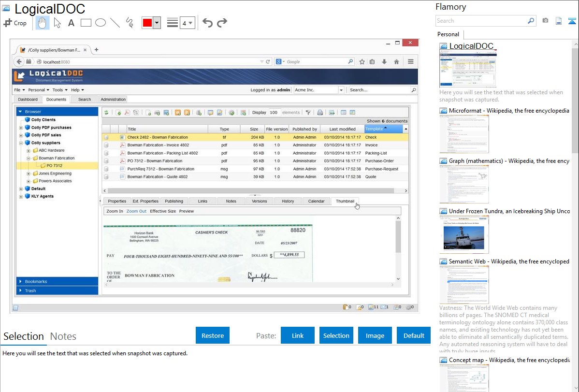The height and width of the screenshot is (392, 579).
Task: Expand the Colly PDF purchases folder
Action: [x=21, y=128]
